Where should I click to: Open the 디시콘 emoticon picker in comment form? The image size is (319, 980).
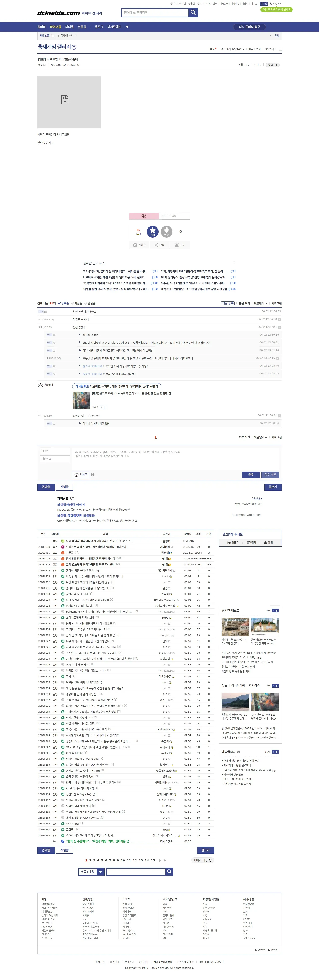[x=81, y=475]
